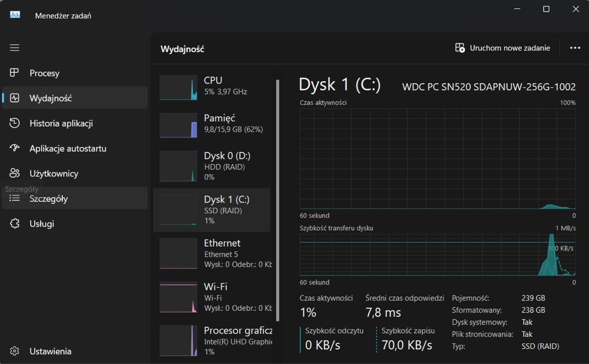
Task: Click the resource list vertical scrollbar
Action: click(x=277, y=200)
